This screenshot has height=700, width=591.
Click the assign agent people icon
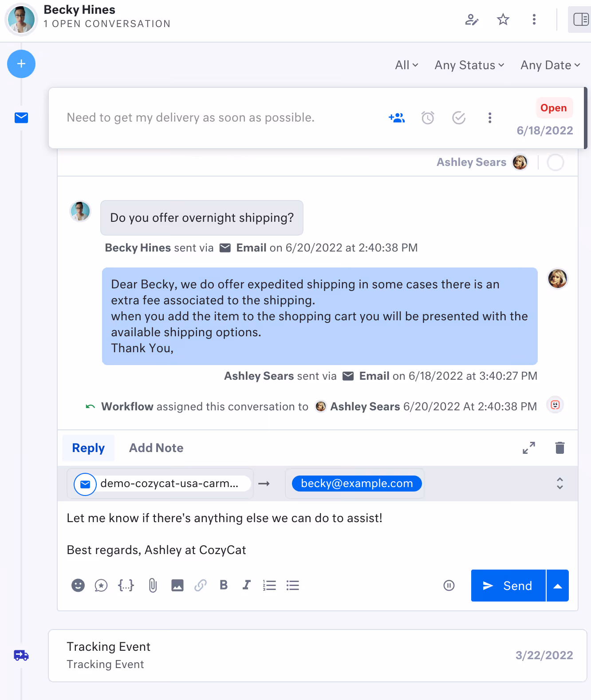click(397, 118)
